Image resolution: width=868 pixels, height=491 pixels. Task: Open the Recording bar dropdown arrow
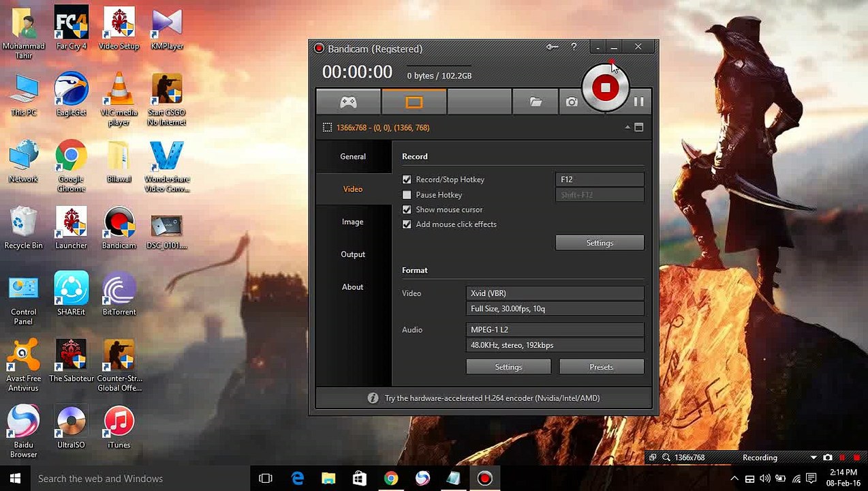coord(813,458)
